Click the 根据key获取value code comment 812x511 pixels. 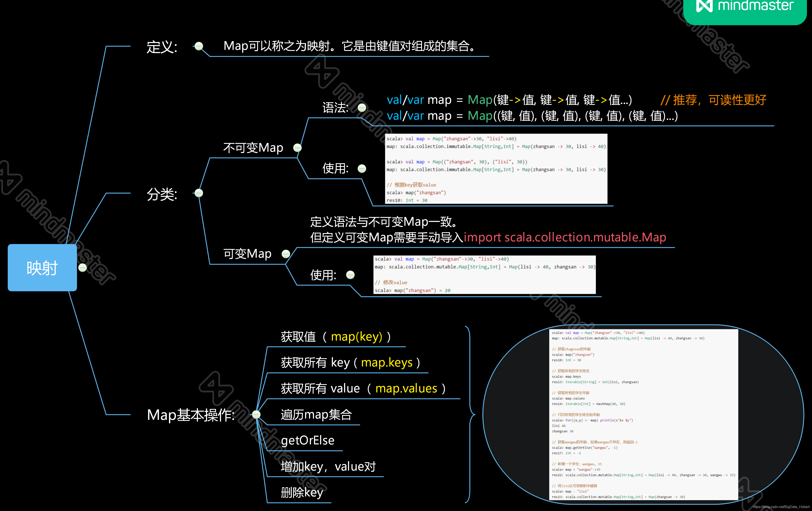pyautogui.click(x=411, y=185)
